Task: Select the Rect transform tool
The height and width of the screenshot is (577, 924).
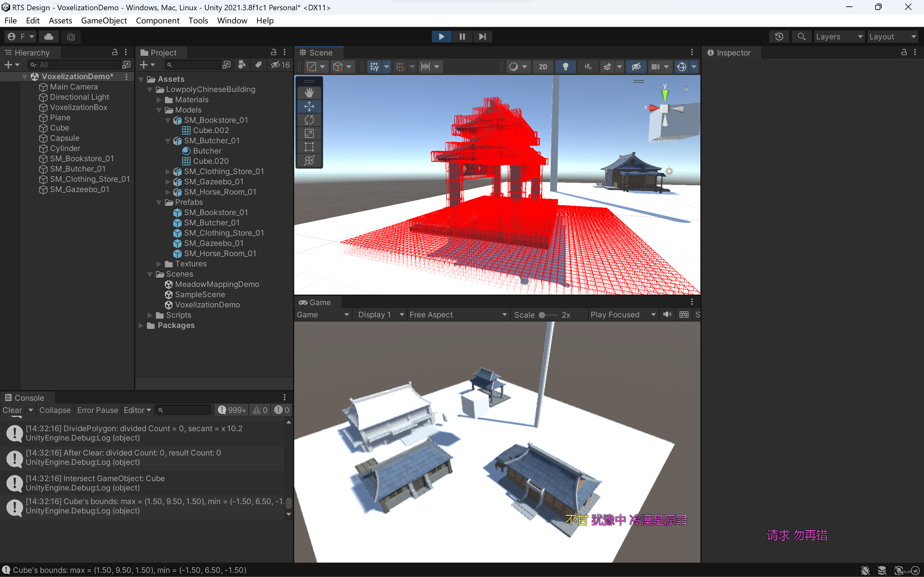Action: point(309,146)
